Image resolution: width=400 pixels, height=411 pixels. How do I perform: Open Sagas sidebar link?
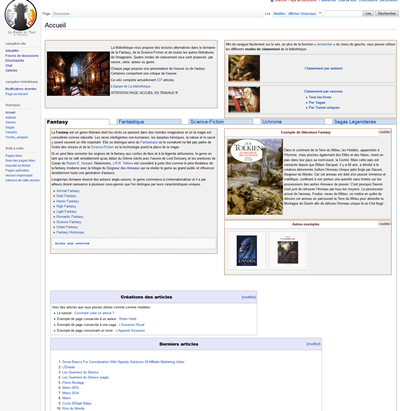10,127
